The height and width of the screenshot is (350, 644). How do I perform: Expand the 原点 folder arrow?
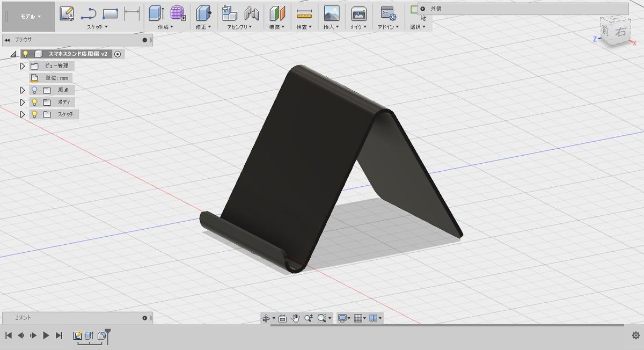coord(23,90)
